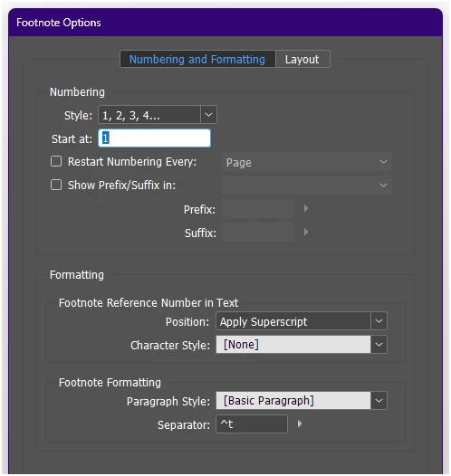
Task: Click the Start at number field
Action: point(154,138)
